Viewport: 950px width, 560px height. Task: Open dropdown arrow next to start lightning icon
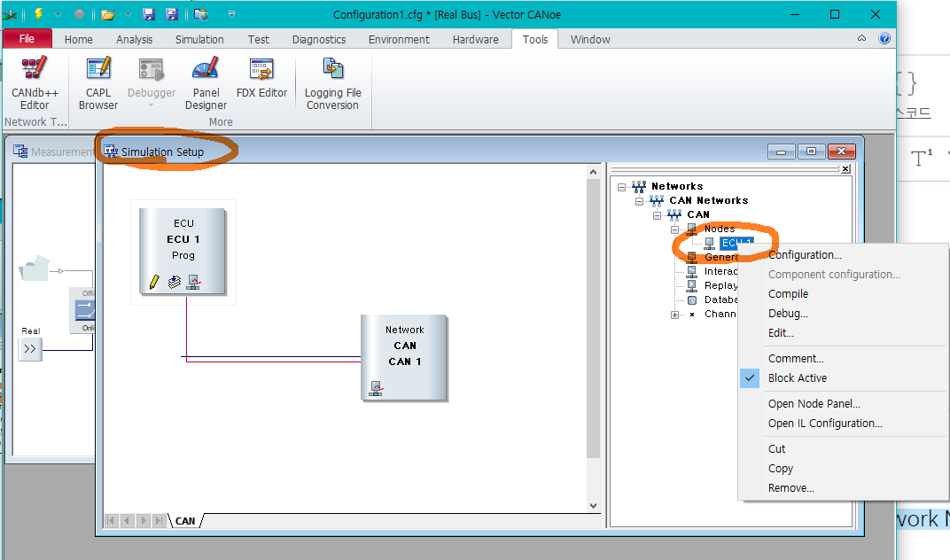point(58,14)
